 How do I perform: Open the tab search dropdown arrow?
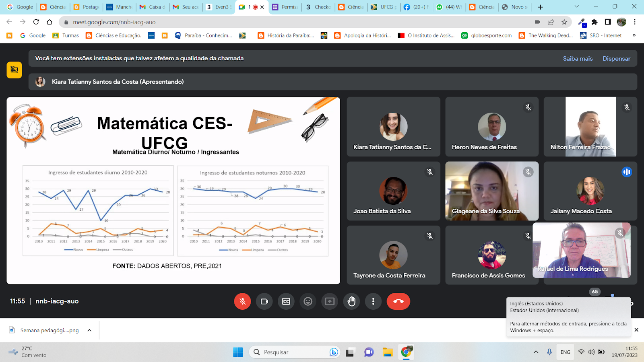click(x=576, y=6)
